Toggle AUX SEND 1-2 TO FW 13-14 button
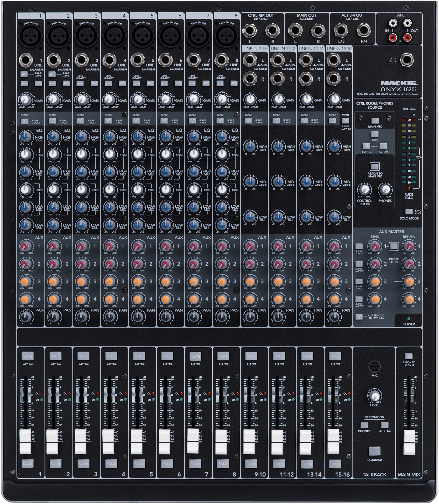The image size is (439, 504). coord(359,317)
